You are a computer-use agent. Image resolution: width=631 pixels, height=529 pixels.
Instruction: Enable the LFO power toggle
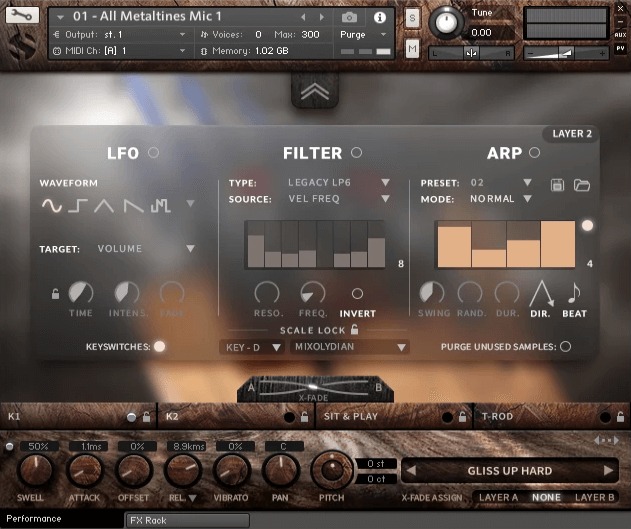[153, 153]
